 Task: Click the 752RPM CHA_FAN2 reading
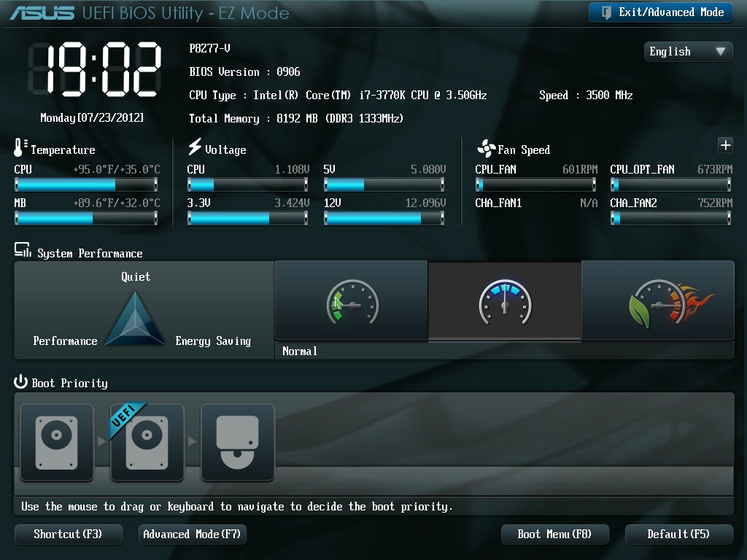tap(715, 203)
